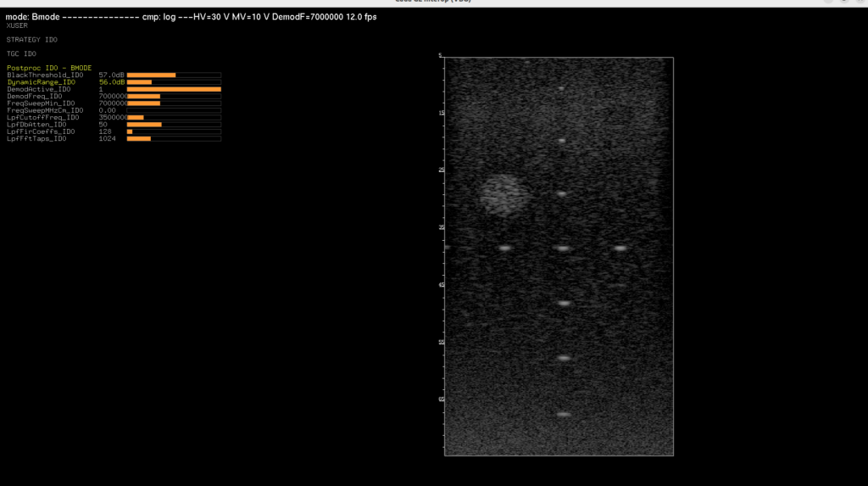Screen dimensions: 868x486
Task: Click the HV=30 V header readout
Action: (x=211, y=17)
